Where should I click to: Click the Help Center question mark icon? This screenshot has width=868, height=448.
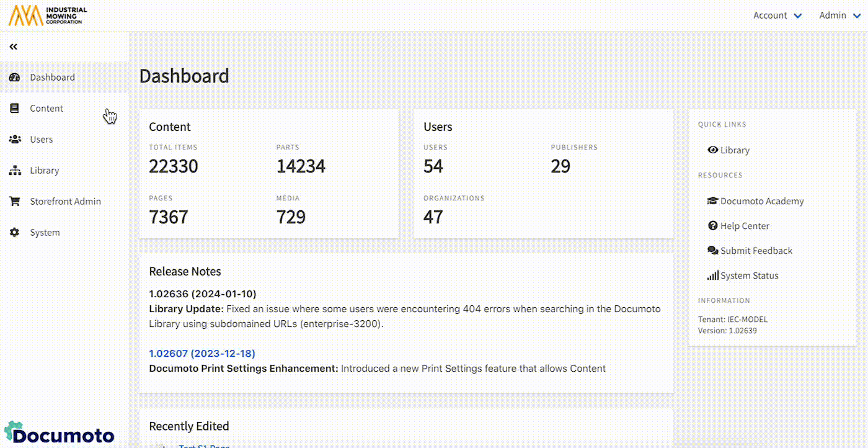point(712,226)
